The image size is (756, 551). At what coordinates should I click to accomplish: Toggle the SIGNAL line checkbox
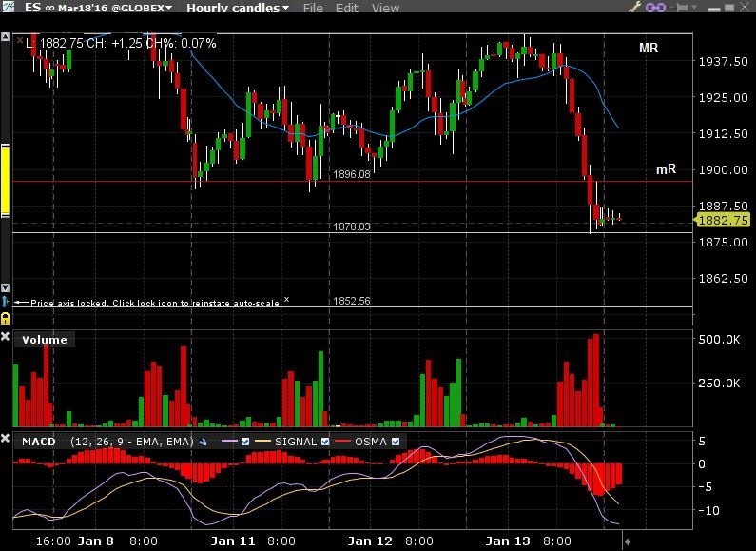(x=326, y=442)
